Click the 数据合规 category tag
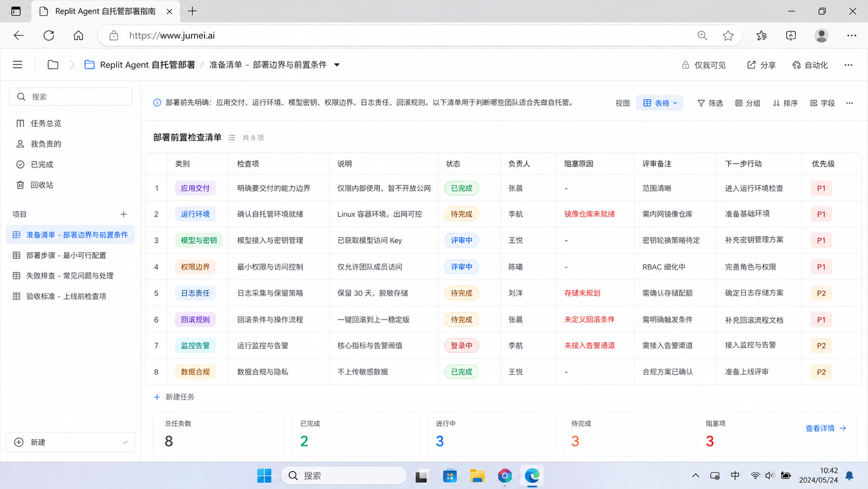 [195, 372]
